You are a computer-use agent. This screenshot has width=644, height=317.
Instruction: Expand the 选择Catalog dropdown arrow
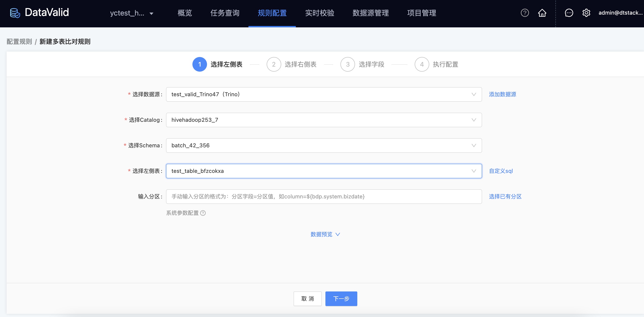473,120
